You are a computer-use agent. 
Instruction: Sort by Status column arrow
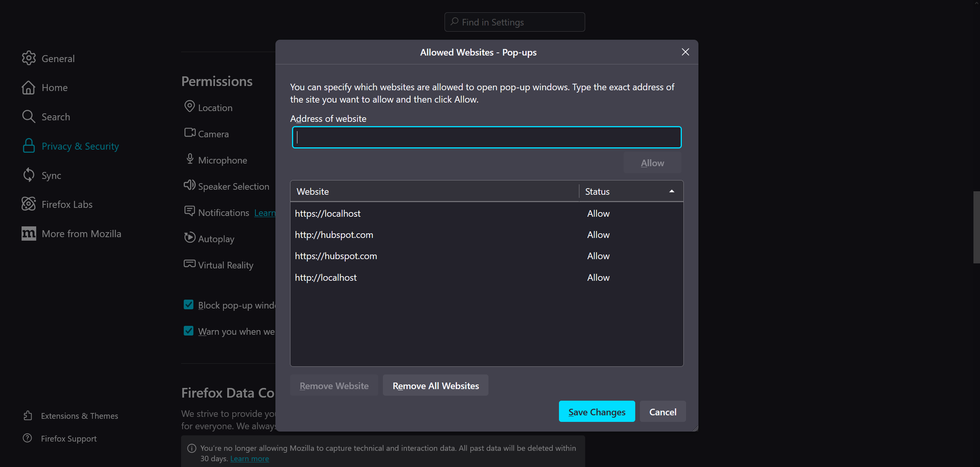[671, 191]
